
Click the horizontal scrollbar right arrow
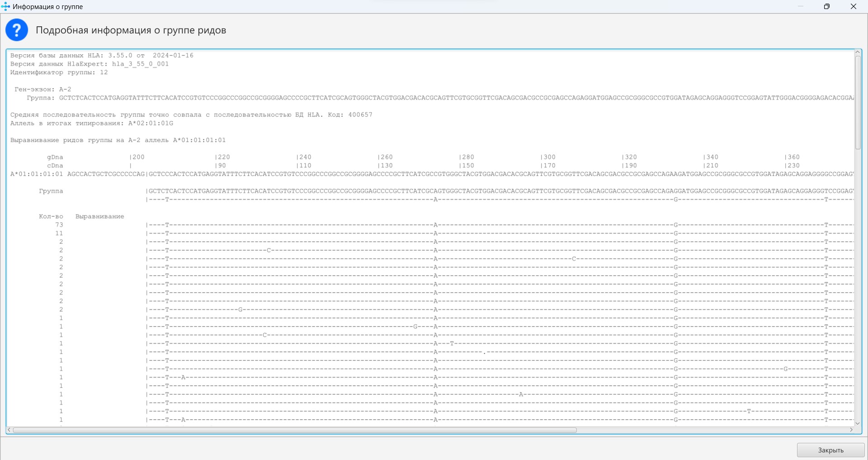click(851, 430)
